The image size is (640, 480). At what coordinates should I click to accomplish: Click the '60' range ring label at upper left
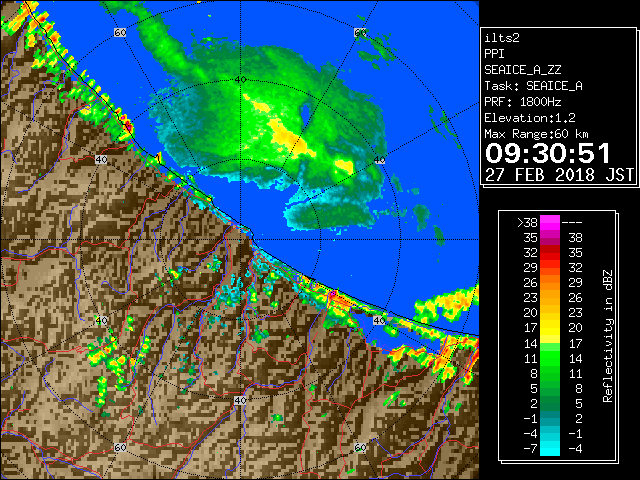[120, 32]
